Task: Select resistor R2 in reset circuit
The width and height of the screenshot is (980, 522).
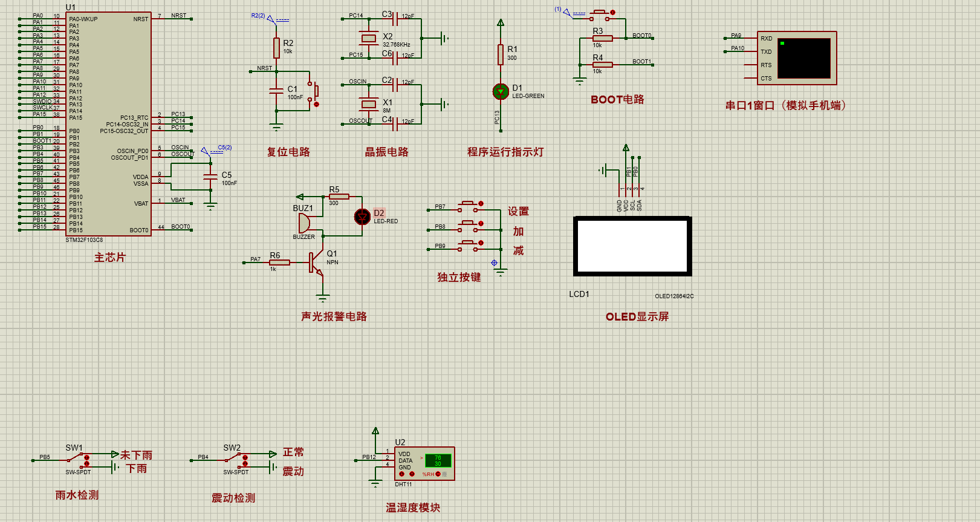Action: [x=276, y=47]
